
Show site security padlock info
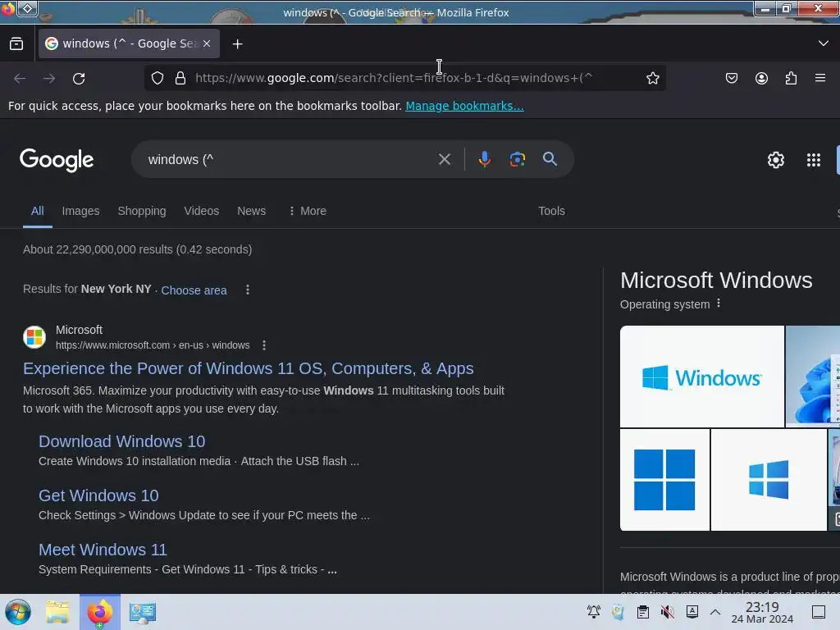point(180,78)
